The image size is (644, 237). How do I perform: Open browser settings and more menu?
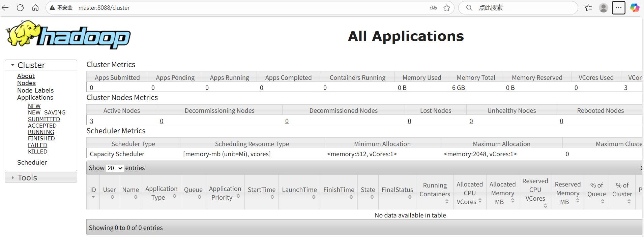[619, 8]
